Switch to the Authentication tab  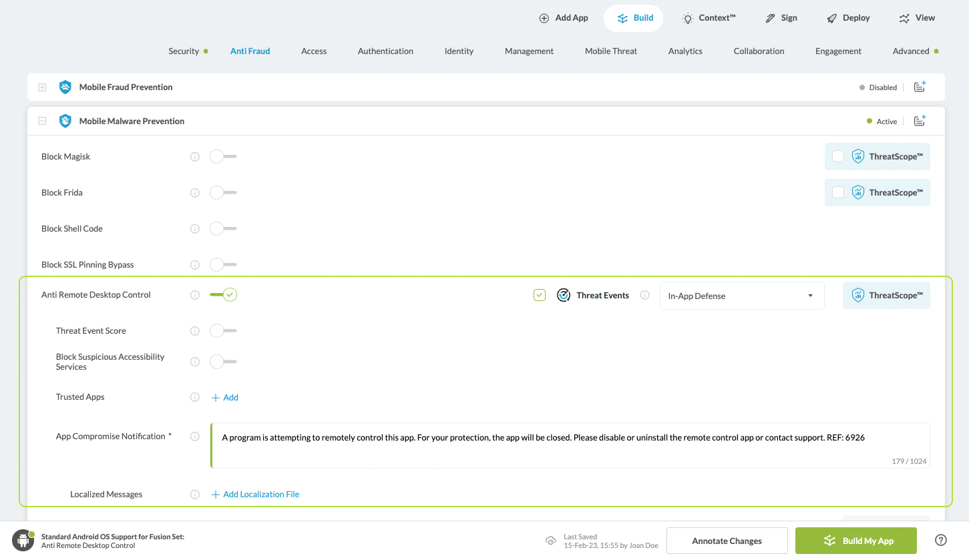click(x=385, y=51)
